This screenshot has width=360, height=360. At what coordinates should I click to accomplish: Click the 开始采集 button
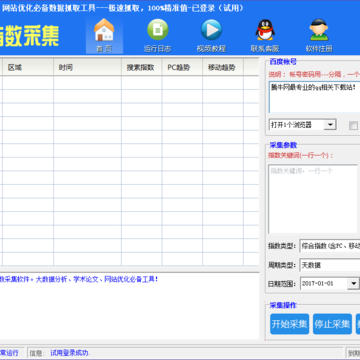coord(289,324)
